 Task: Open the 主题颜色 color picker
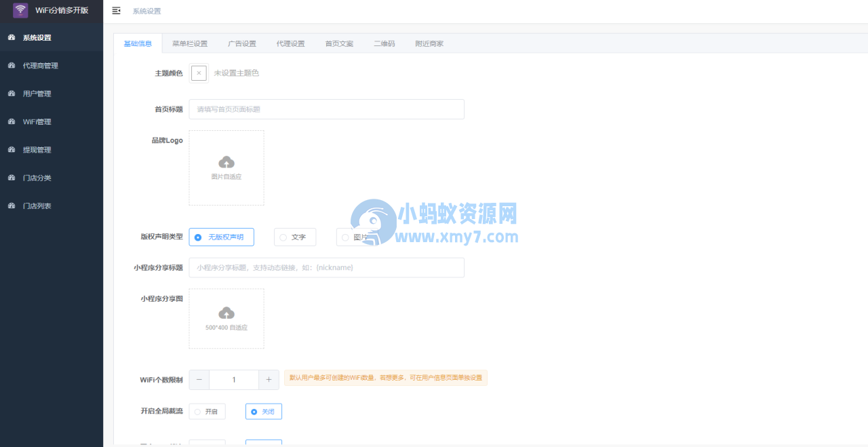coord(198,72)
